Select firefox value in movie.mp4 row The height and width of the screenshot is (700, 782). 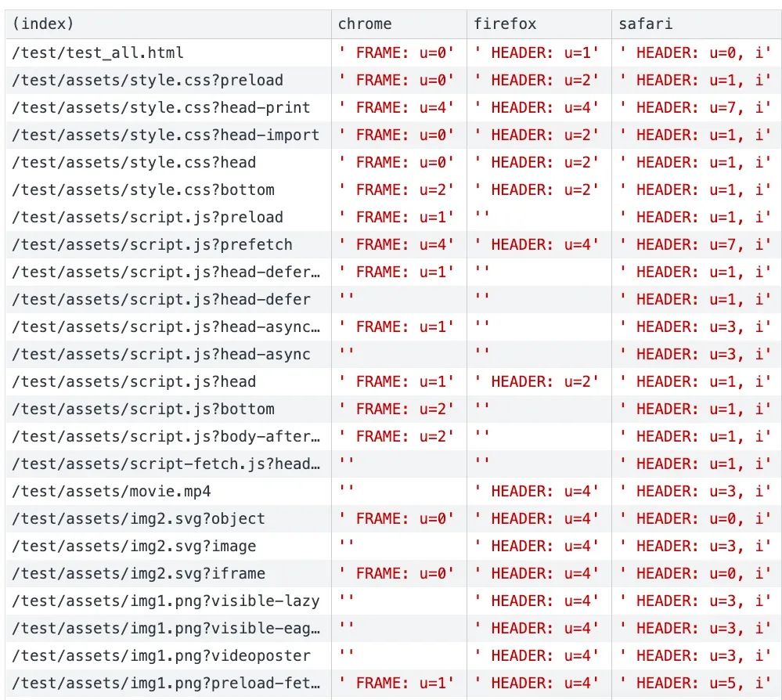[x=536, y=491]
